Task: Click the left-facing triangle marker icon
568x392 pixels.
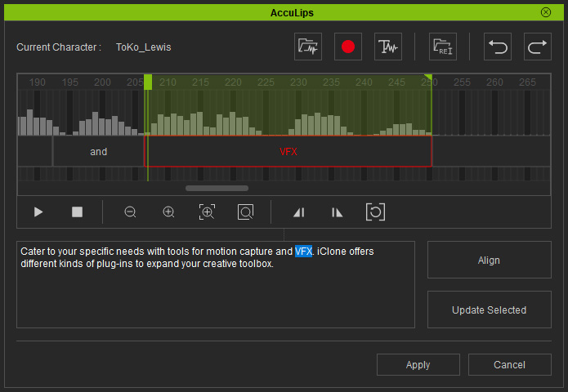Action: click(298, 212)
